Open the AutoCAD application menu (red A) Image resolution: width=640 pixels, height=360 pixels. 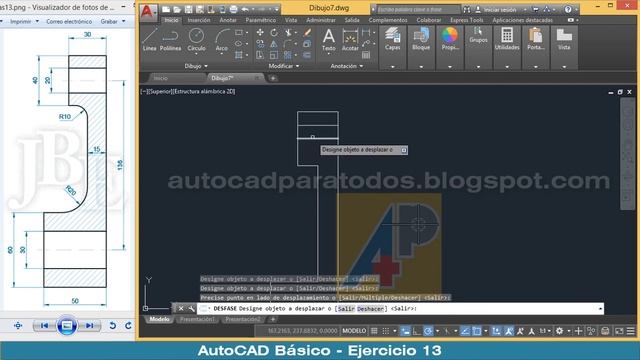pyautogui.click(x=148, y=12)
